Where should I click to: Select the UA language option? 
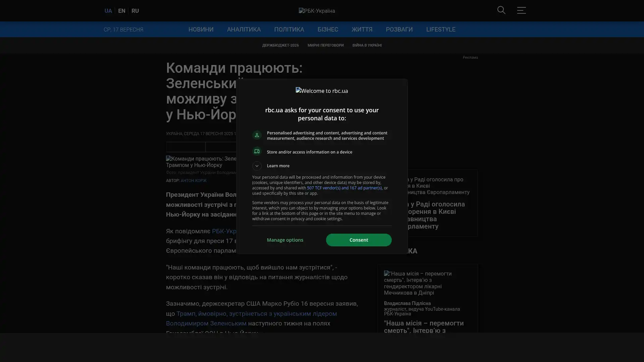108,11
